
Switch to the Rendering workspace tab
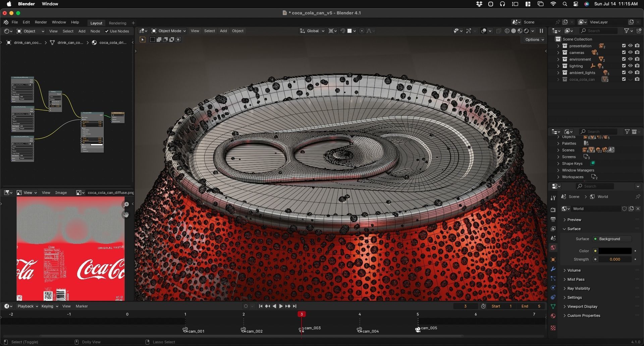coord(117,23)
